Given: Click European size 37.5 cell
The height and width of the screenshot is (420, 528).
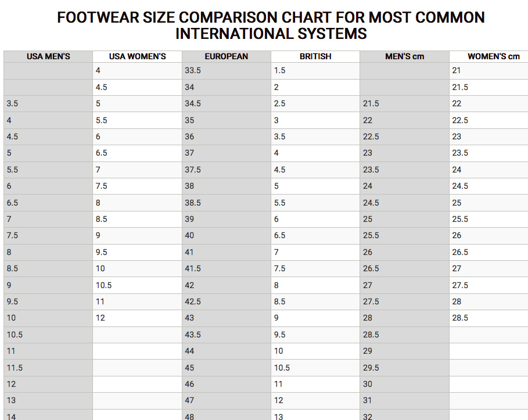Looking at the screenshot, I should [x=193, y=170].
